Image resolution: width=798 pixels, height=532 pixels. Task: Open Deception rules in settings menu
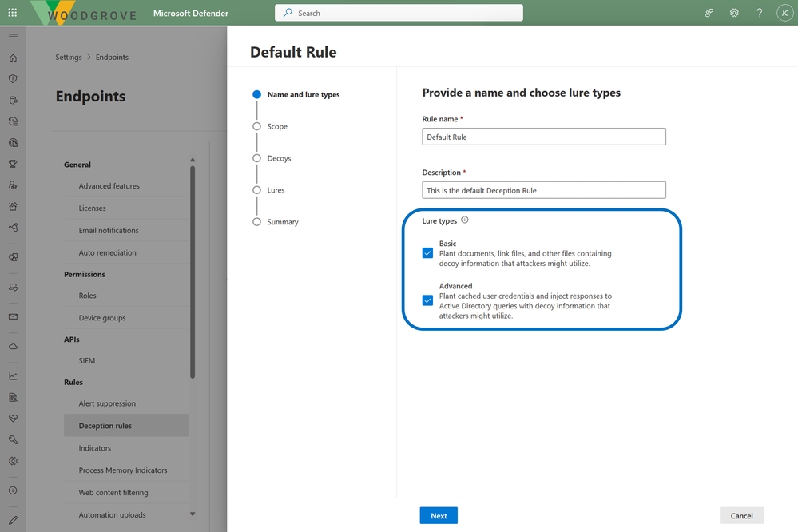coord(105,426)
